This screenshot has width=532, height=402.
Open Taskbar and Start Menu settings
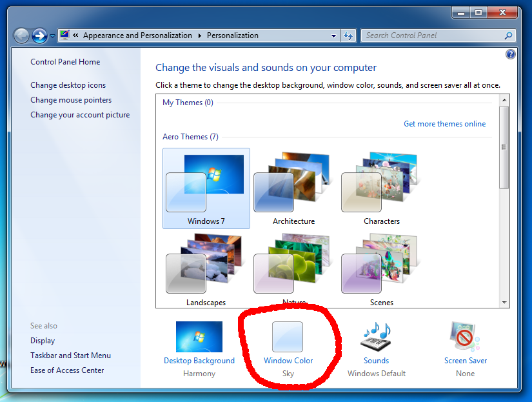(x=70, y=355)
